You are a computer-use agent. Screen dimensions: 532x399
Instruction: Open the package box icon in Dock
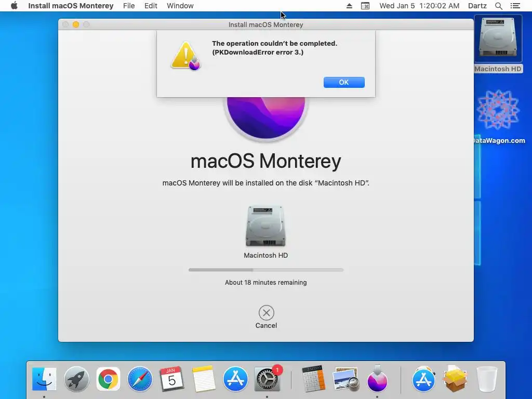click(x=455, y=379)
